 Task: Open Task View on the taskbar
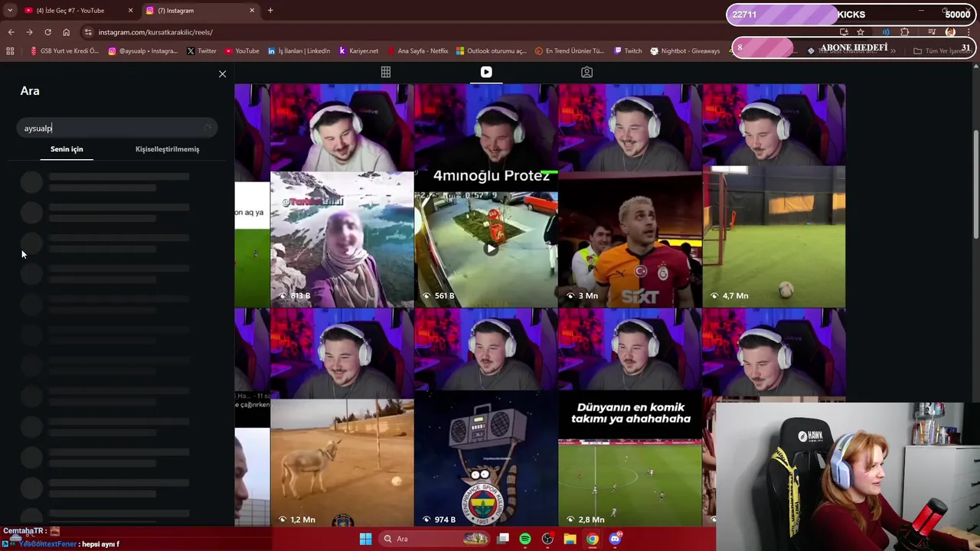coord(503,539)
